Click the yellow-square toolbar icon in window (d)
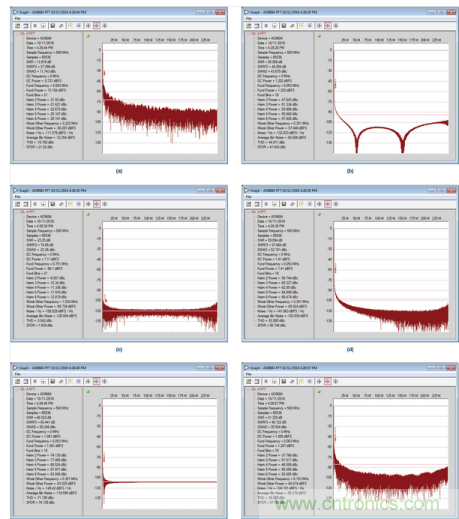Screen dimensions: 459x519 302,204
